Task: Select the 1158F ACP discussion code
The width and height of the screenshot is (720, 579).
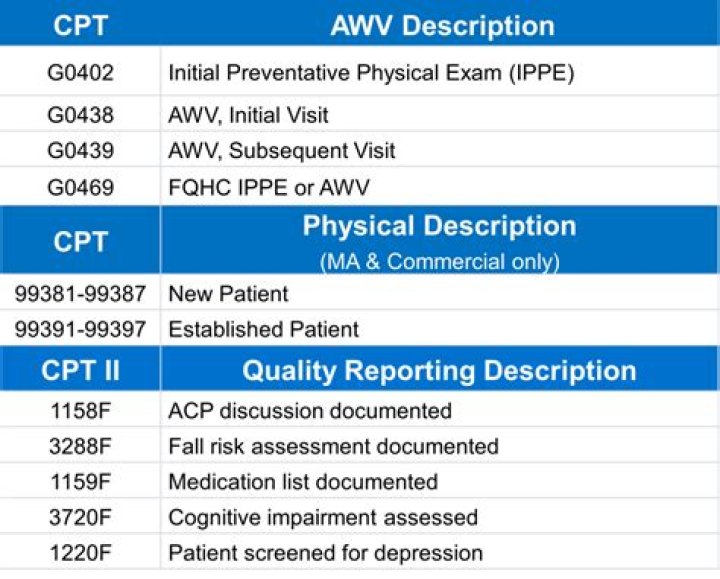Action: point(80,411)
